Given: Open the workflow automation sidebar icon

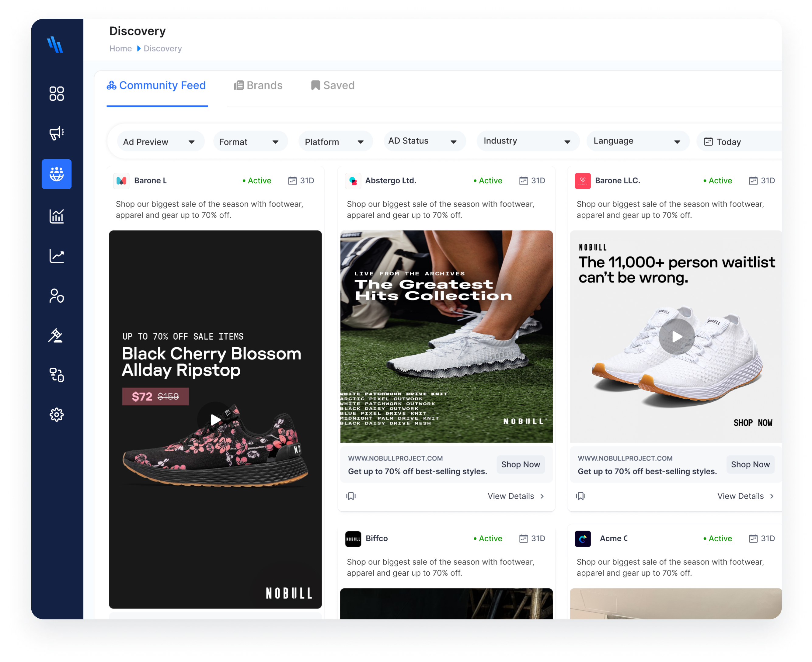Looking at the screenshot, I should click(x=57, y=375).
